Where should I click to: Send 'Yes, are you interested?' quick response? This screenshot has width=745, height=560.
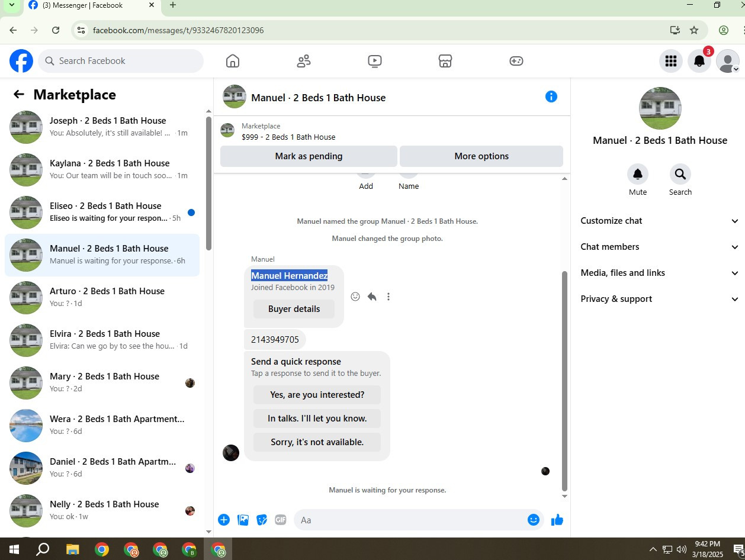[317, 395]
